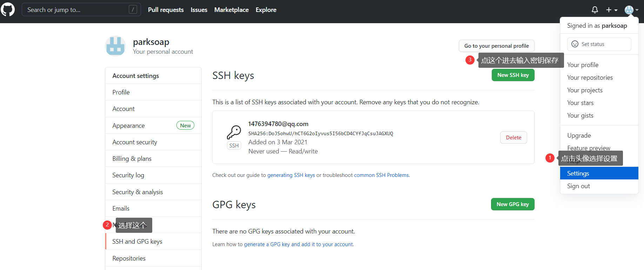Open Billing & plans
This screenshot has width=644, height=270.
click(x=153, y=159)
